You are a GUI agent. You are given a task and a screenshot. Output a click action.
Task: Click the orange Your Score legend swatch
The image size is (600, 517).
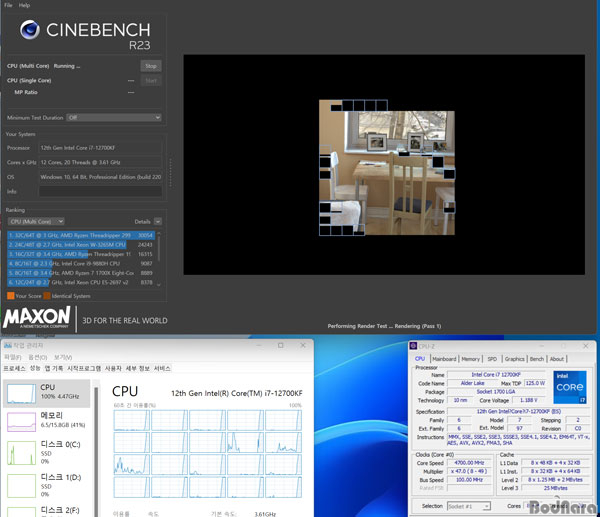click(x=11, y=296)
